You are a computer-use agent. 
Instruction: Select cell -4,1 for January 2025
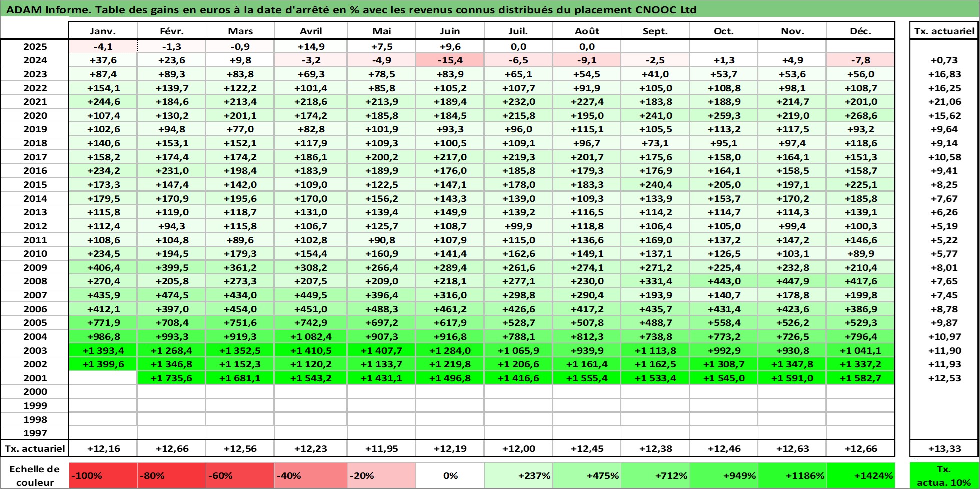(103, 47)
